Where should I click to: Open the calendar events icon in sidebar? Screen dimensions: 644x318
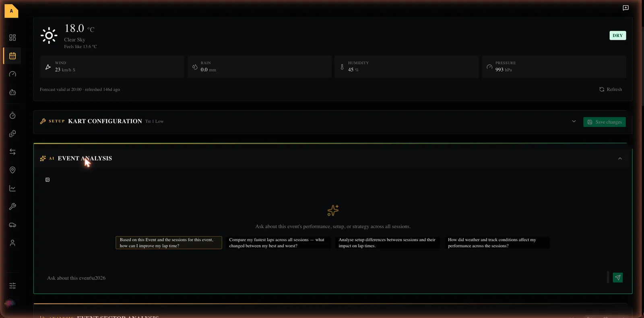tap(12, 56)
